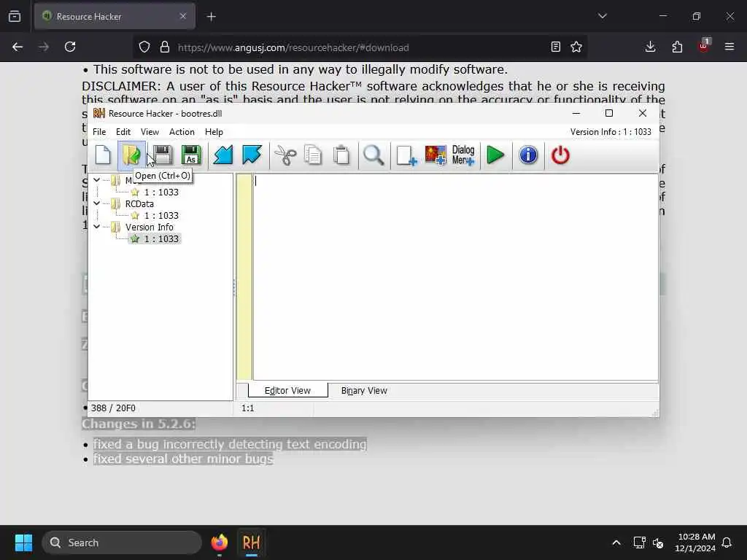Click the New blank script toolbar icon
Image resolution: width=747 pixels, height=560 pixels.
tap(103, 155)
